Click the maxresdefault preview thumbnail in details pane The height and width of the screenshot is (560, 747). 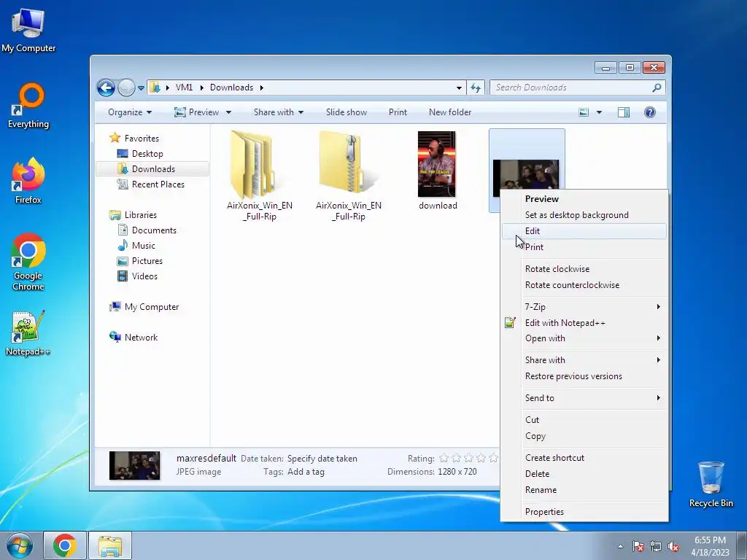click(134, 465)
